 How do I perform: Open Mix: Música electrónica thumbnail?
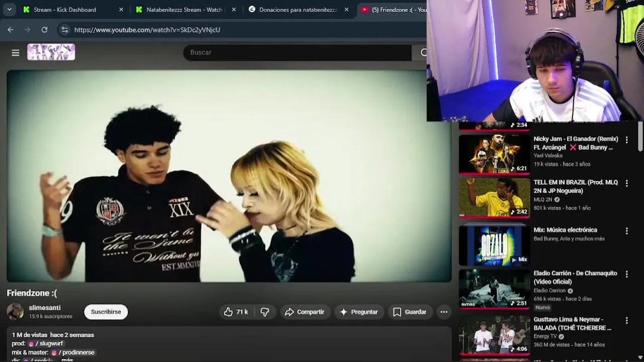point(494,245)
